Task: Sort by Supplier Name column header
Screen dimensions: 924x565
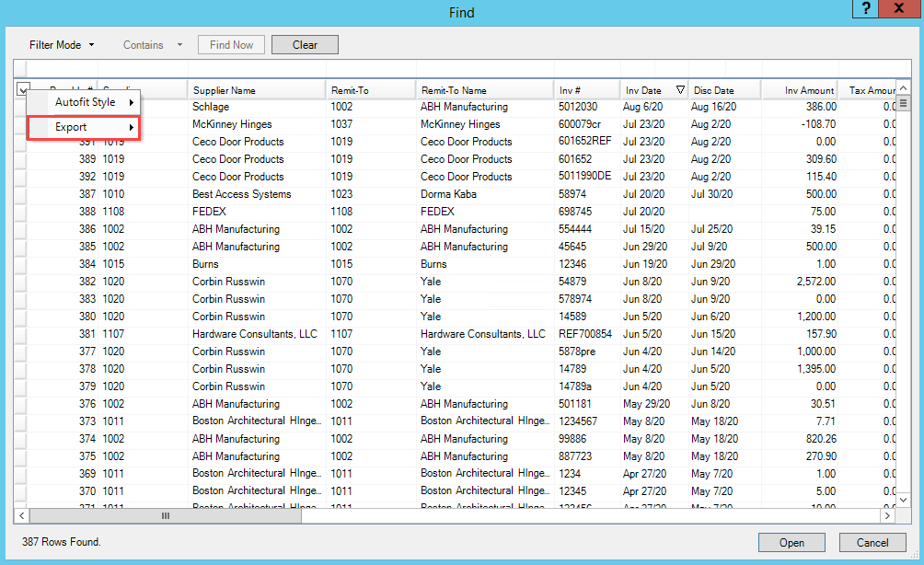Action: 257,90
